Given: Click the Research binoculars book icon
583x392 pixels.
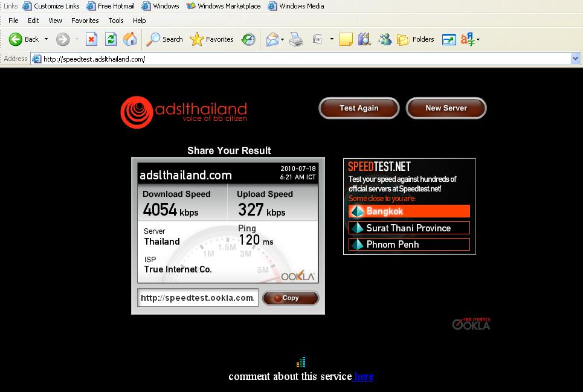Looking at the screenshot, I should tap(364, 39).
